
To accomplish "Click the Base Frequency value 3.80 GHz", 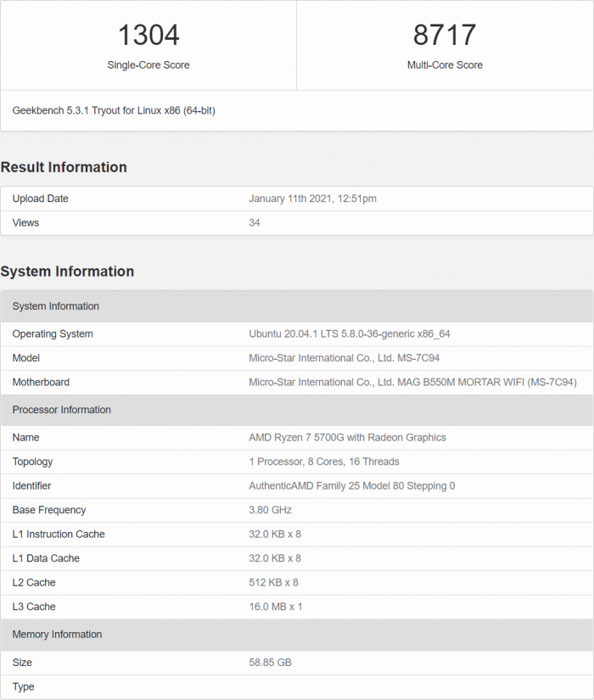I will pyautogui.click(x=270, y=510).
